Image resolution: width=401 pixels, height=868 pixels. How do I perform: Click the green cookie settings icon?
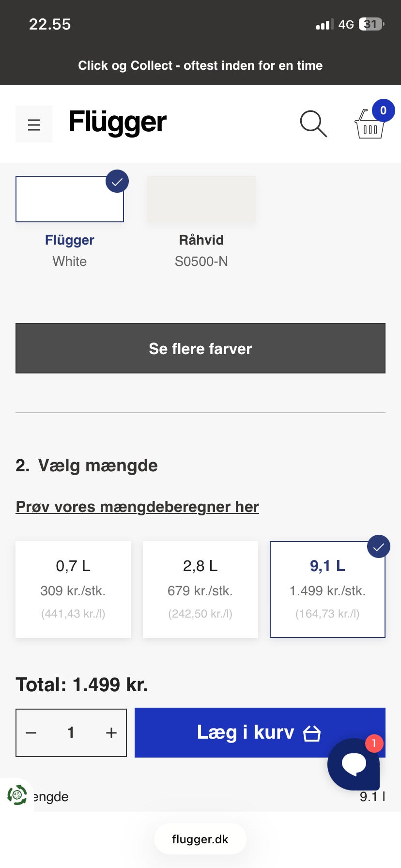pos(17,795)
